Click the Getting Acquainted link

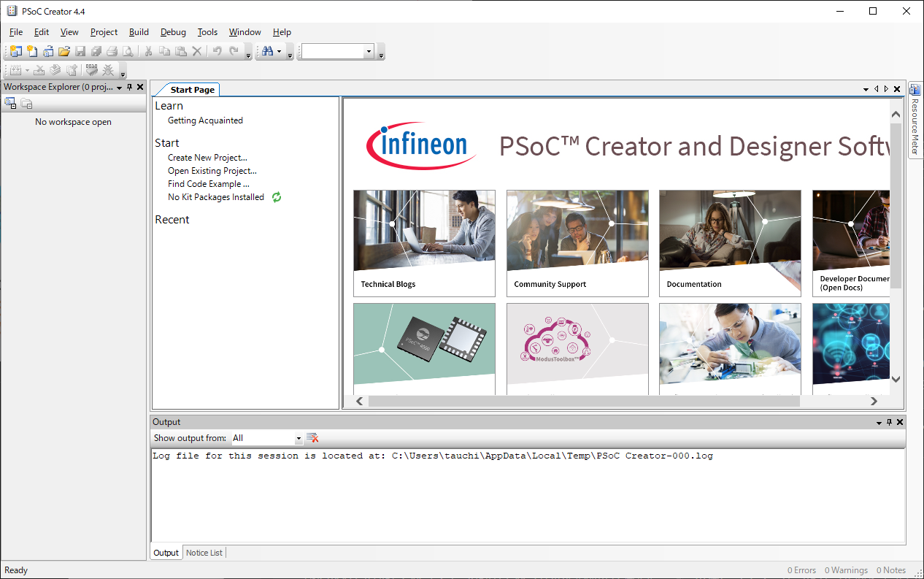(205, 120)
